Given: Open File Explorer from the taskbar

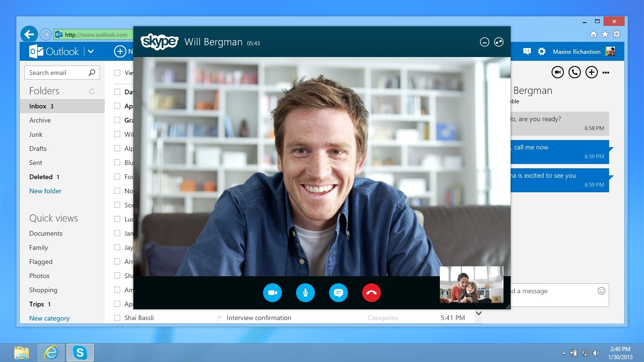Looking at the screenshot, I should click(22, 353).
